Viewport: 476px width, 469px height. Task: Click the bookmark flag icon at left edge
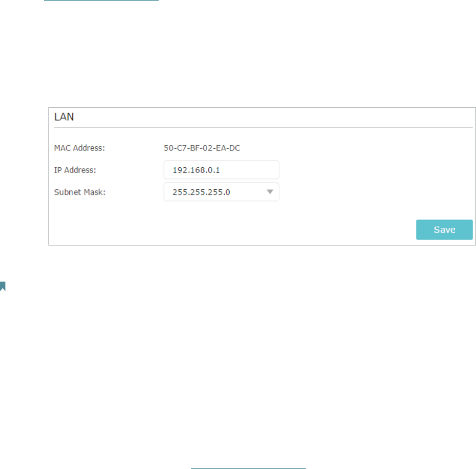(2, 286)
